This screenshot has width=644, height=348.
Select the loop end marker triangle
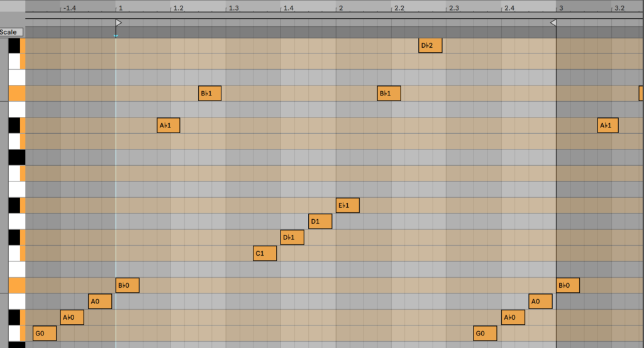tap(553, 23)
